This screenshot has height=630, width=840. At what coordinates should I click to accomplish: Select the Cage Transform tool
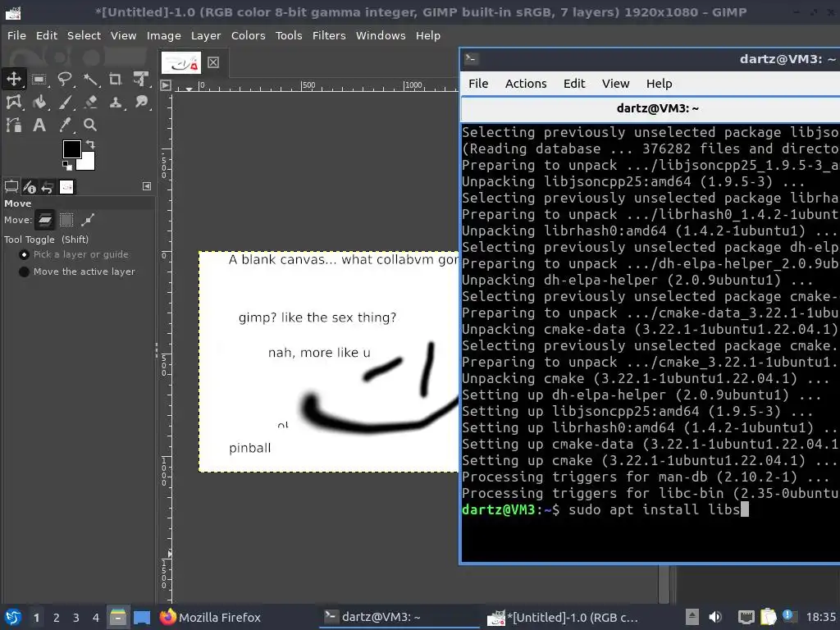[13, 102]
